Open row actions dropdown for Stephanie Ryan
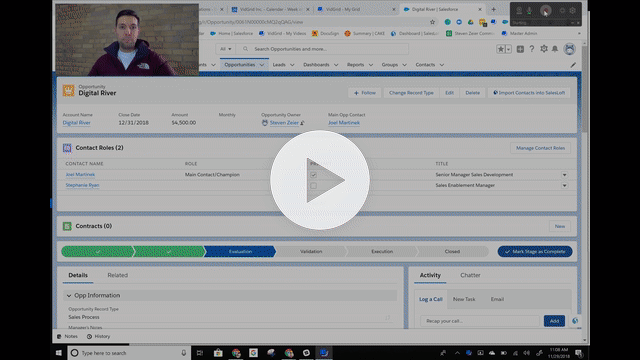 click(x=564, y=185)
